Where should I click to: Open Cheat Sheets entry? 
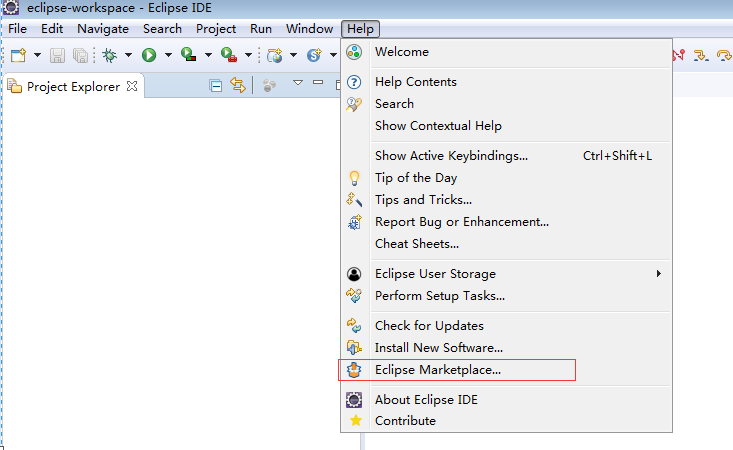(506, 243)
